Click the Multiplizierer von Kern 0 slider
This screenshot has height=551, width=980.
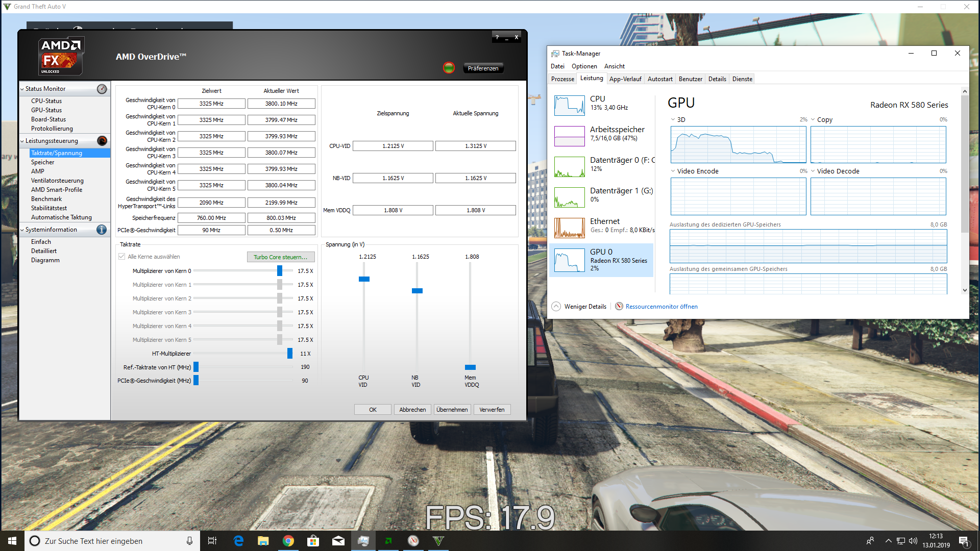[x=280, y=271]
